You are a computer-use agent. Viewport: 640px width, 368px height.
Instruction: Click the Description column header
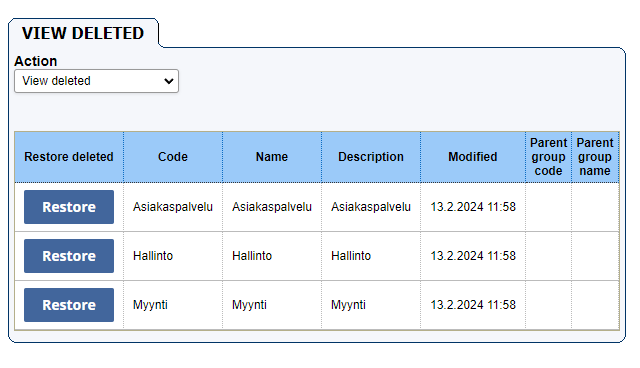371,157
